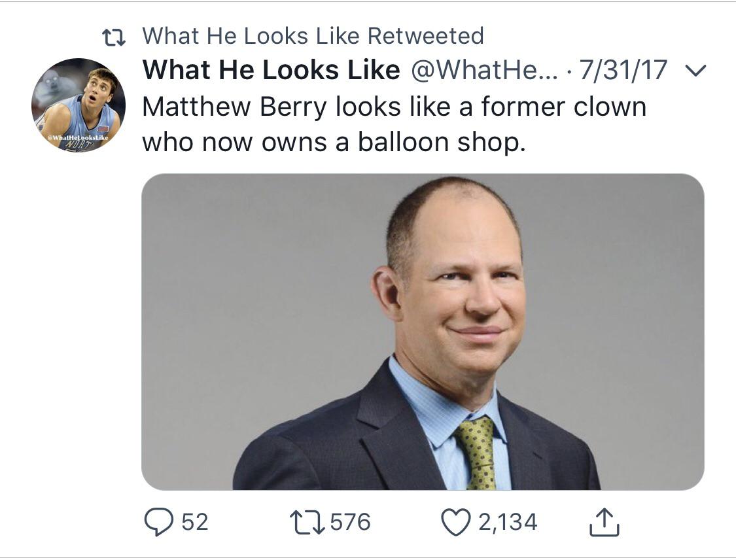The height and width of the screenshot is (560, 736).
Task: Click "balloon shop" in the tweet text
Action: point(442,142)
